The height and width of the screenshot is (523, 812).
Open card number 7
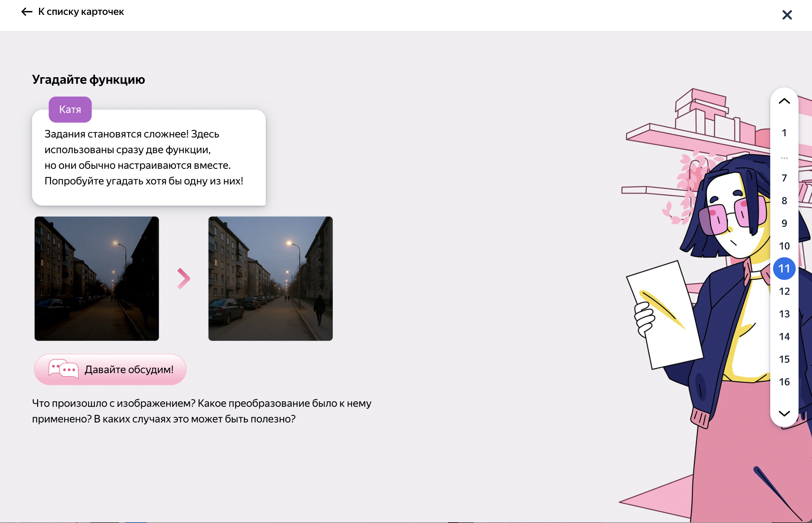[784, 178]
